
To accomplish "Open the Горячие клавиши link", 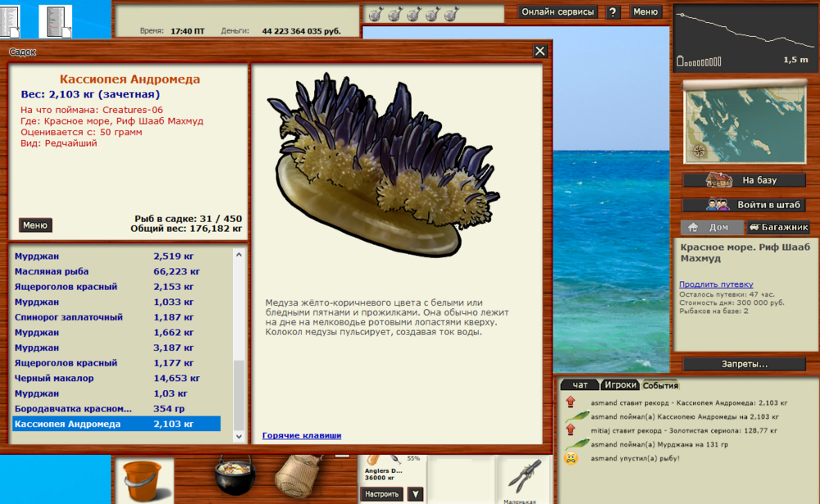I will tap(301, 435).
